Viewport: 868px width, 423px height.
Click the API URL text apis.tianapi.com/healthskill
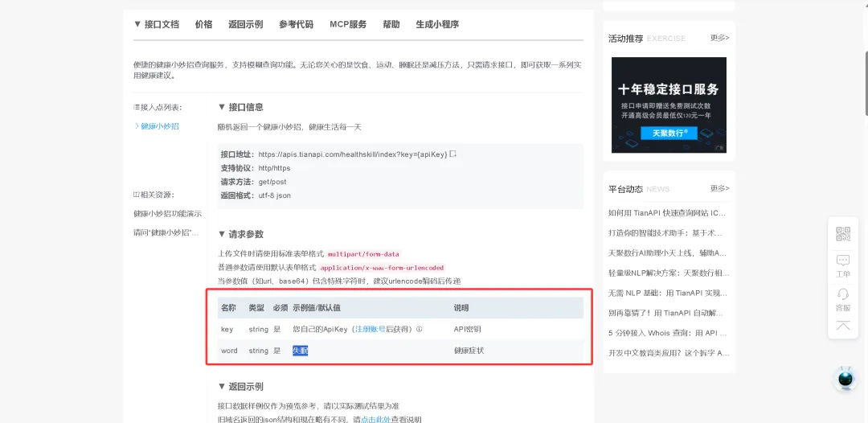[x=353, y=154]
